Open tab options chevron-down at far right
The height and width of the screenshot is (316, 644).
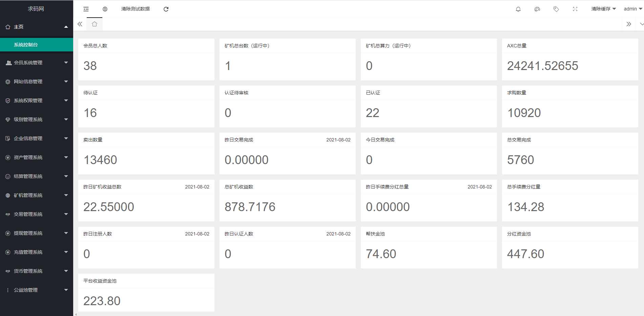coord(641,24)
